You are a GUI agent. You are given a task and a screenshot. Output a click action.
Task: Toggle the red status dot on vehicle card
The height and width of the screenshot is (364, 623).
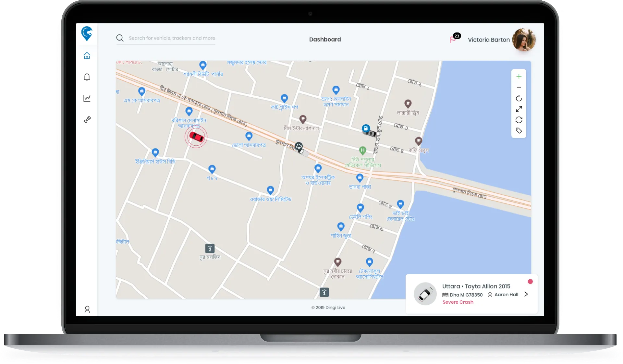[530, 282]
